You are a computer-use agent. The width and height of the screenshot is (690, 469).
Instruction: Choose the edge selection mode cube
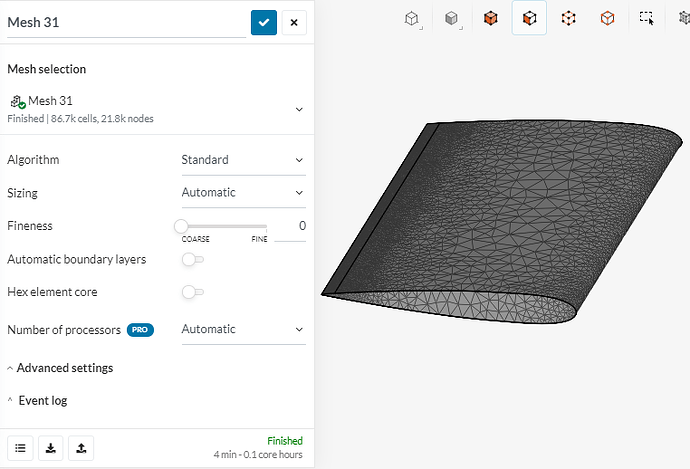pyautogui.click(x=607, y=18)
